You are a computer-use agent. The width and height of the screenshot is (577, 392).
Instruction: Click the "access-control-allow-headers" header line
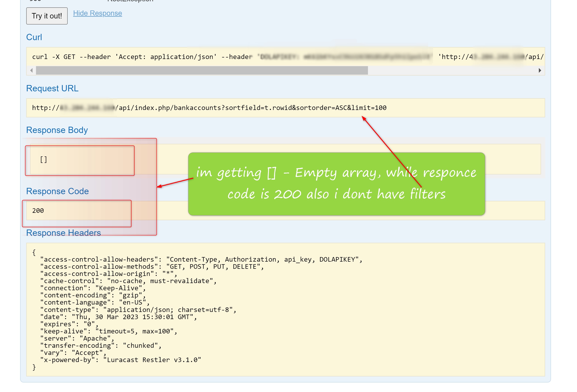pyautogui.click(x=201, y=260)
